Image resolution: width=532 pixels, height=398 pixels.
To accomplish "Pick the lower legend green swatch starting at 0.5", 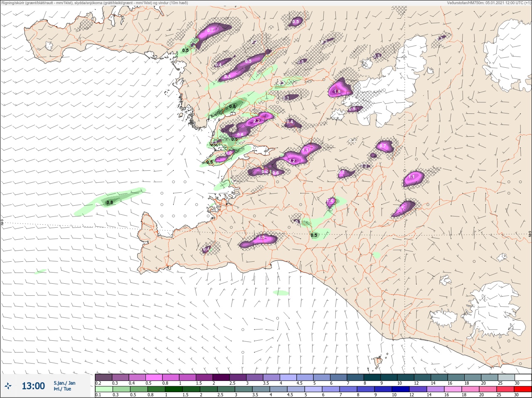I will pos(139,389).
